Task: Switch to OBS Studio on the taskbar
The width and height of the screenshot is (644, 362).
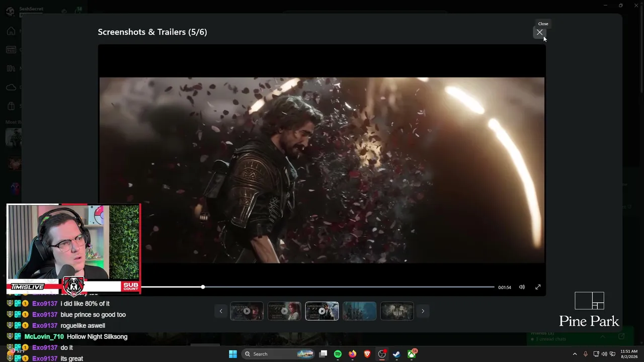Action: pos(382,354)
